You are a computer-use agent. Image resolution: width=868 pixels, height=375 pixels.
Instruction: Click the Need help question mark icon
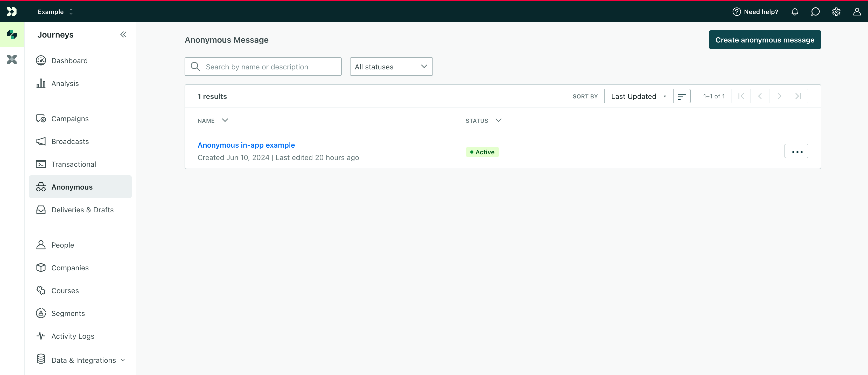737,12
